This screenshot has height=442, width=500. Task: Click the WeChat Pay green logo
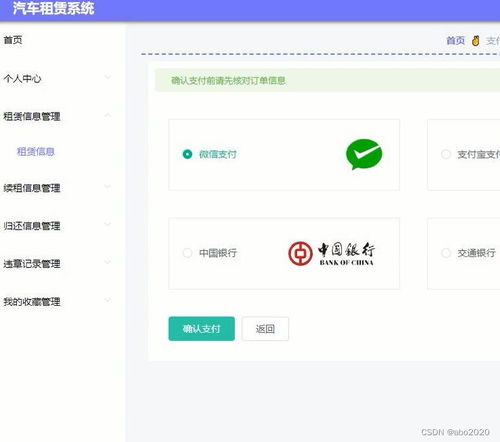pos(364,154)
